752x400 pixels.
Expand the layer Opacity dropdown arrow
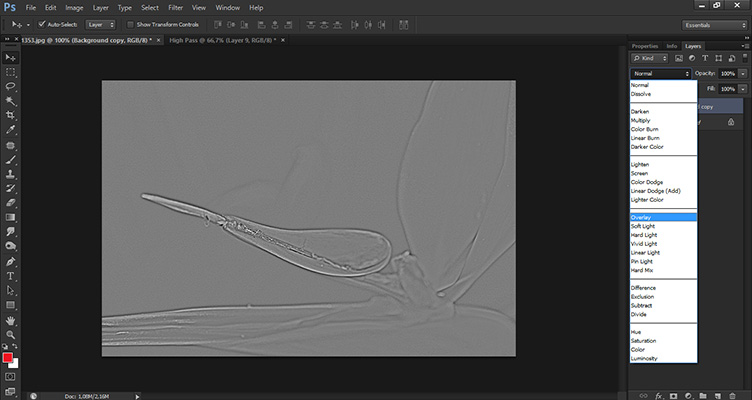743,74
